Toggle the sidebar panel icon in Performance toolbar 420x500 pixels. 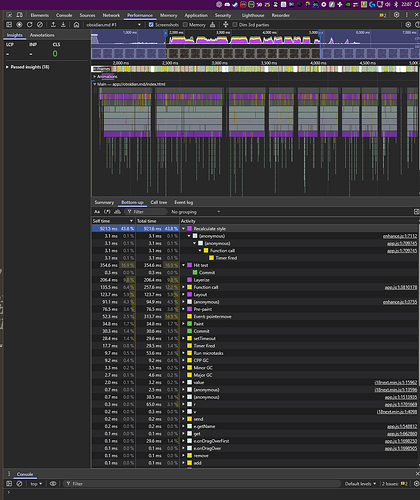pos(9,25)
